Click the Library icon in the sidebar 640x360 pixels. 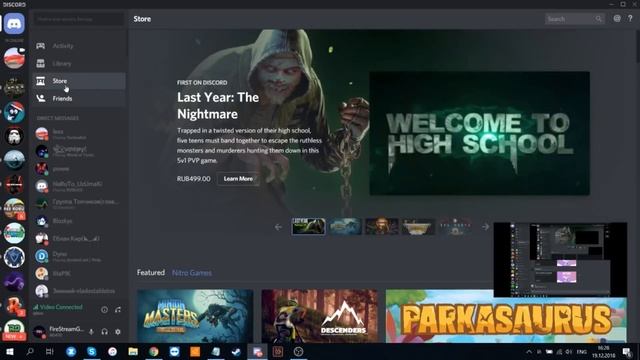(40, 63)
